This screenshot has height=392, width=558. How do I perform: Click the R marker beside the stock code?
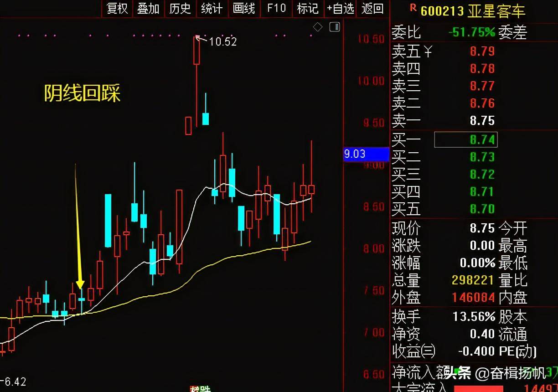pos(413,7)
